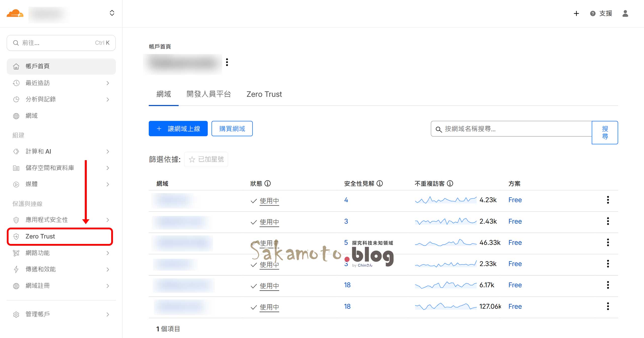Click info icon beside 狀態 column header
Image resolution: width=644 pixels, height=338 pixels.
pyautogui.click(x=268, y=184)
